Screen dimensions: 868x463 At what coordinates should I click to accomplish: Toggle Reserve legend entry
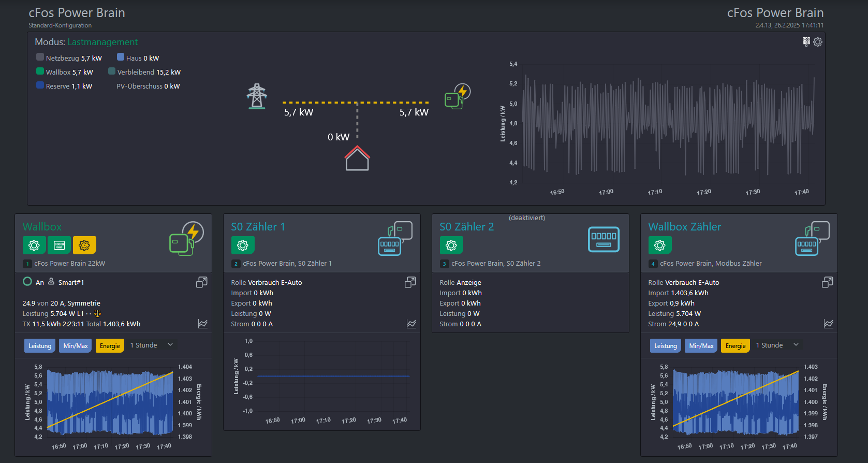tap(64, 86)
